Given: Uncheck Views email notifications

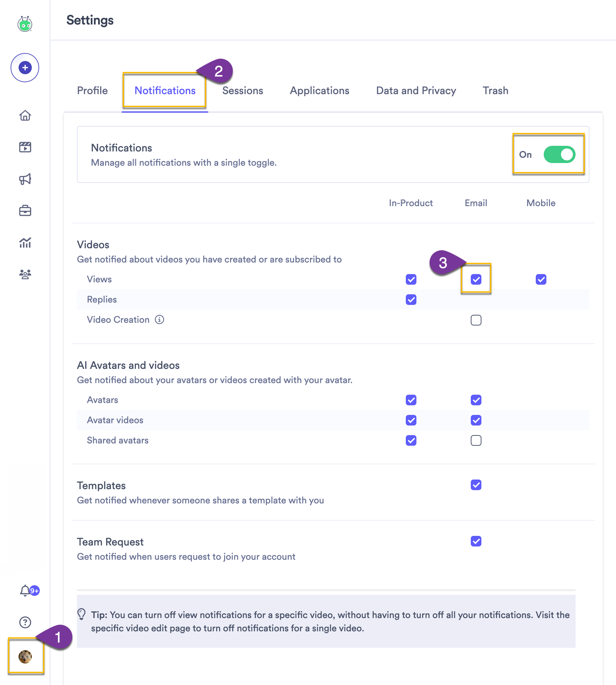Looking at the screenshot, I should pos(476,279).
